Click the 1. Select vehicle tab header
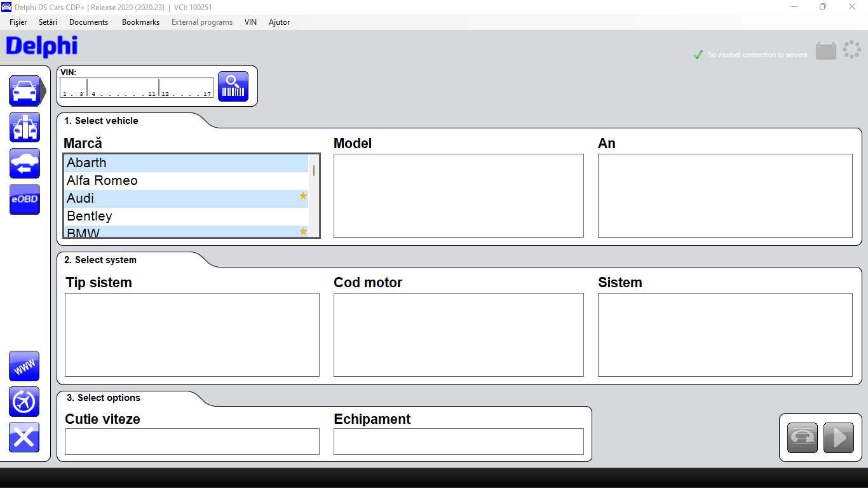This screenshot has height=488, width=868. [101, 121]
